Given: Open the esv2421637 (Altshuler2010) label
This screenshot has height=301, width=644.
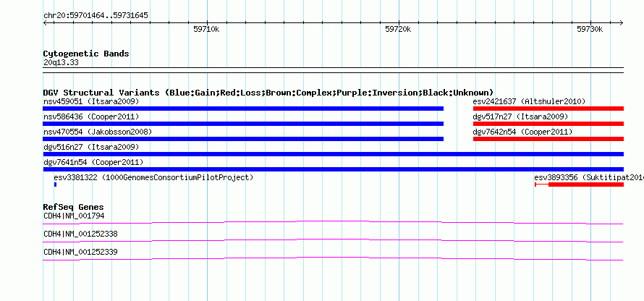Looking at the screenshot, I should pos(529,101).
